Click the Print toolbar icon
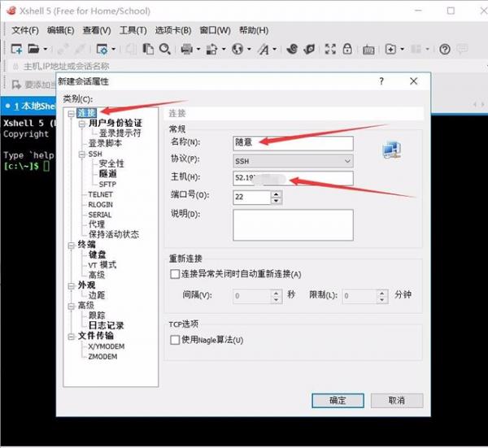The image size is (488, 448). click(187, 49)
